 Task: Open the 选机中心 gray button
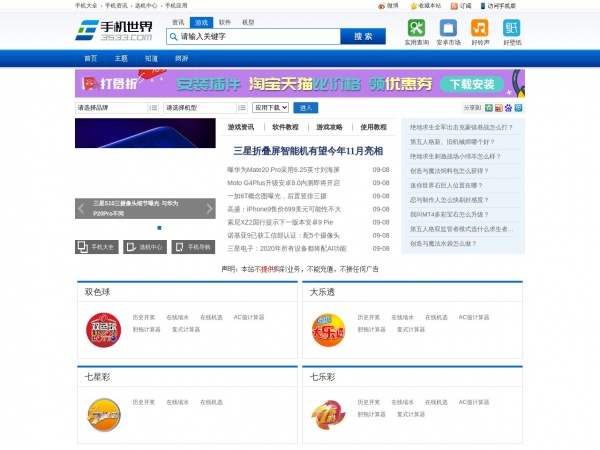coord(145,247)
